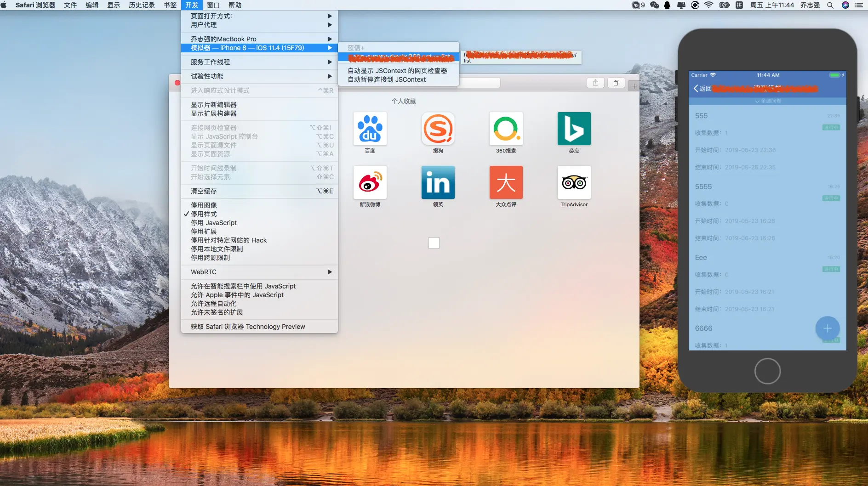Screen dimensions: 868x486
Task: Open the 帮助 menu
Action: [x=235, y=5]
